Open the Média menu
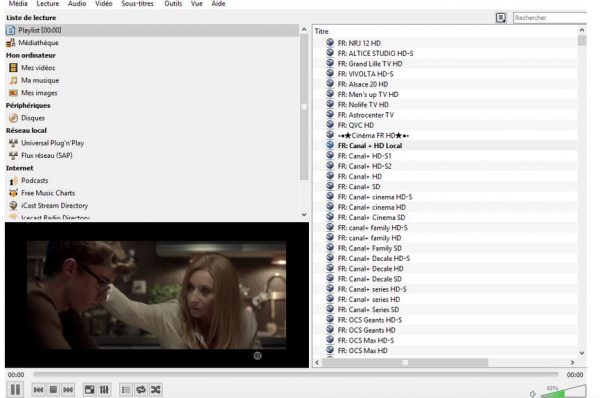The width and height of the screenshot is (600, 398). [x=18, y=4]
